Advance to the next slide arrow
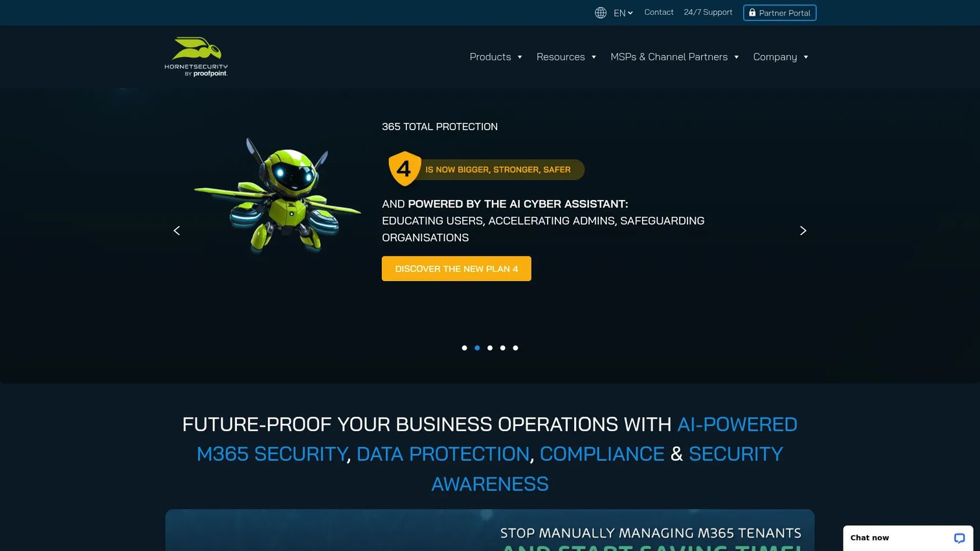This screenshot has height=551, width=980. 803,231
